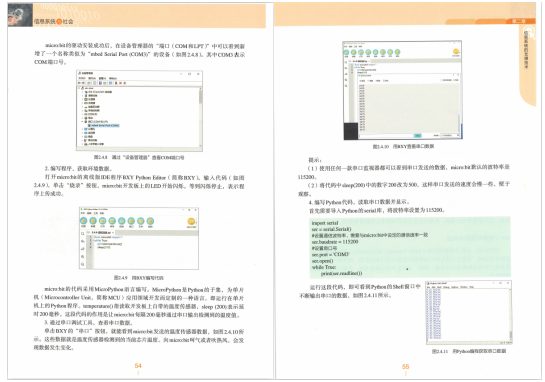Expand the first collapsed Device Manager tree node

coord(83,92)
